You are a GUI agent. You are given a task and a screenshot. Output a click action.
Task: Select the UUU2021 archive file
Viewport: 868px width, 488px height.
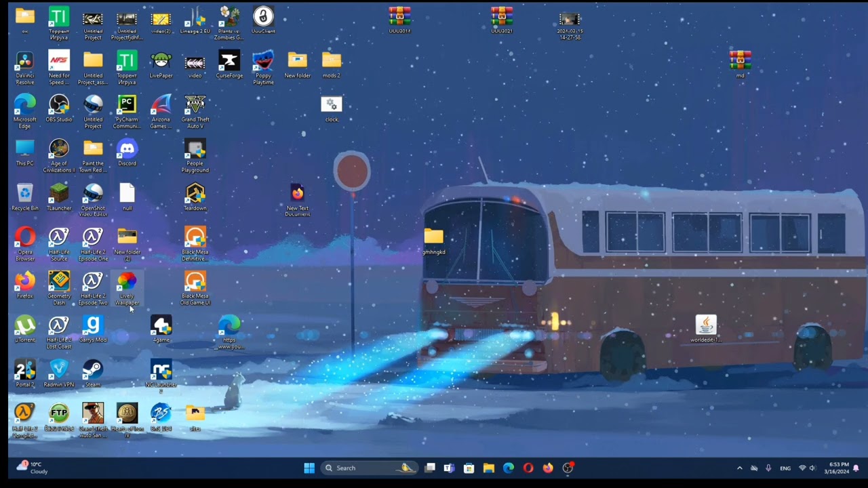point(502,20)
